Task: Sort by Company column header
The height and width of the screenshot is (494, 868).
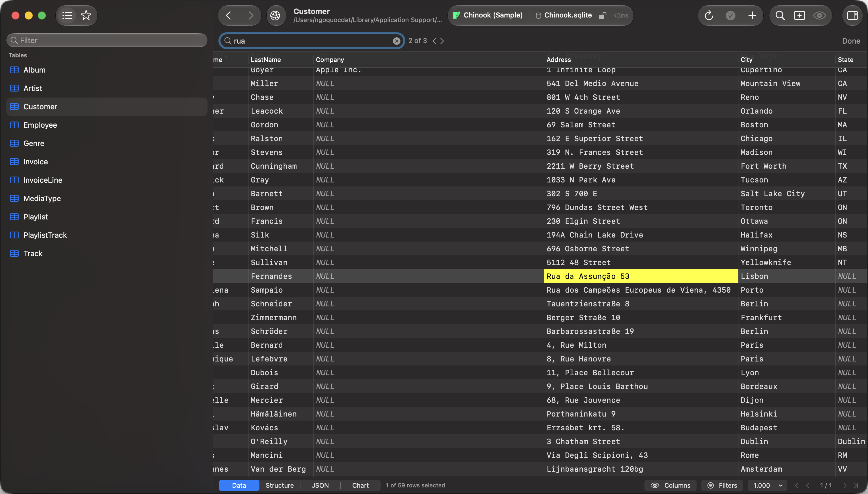Action: click(x=429, y=60)
